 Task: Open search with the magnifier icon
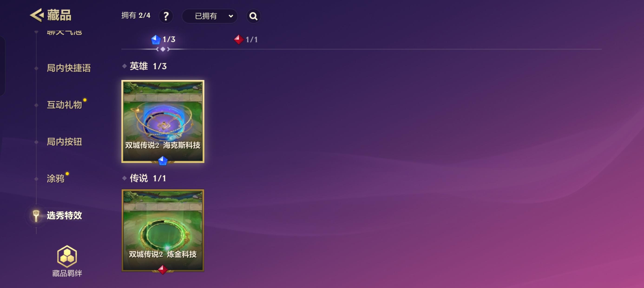click(253, 16)
